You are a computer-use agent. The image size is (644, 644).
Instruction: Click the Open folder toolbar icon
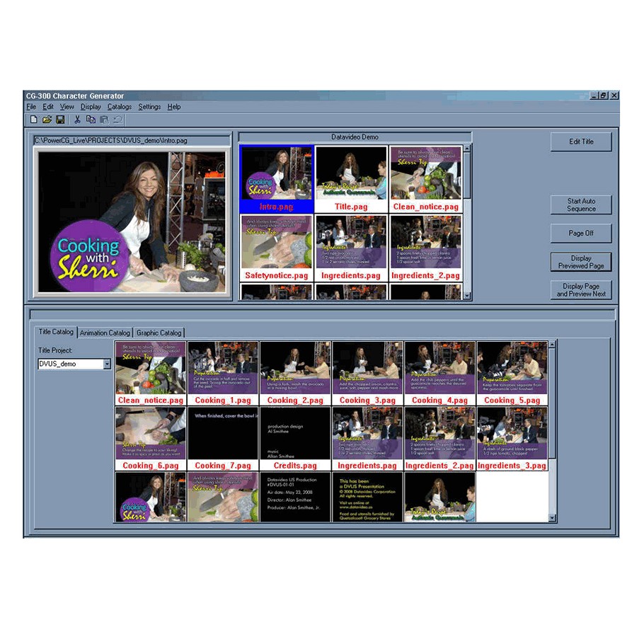47,120
